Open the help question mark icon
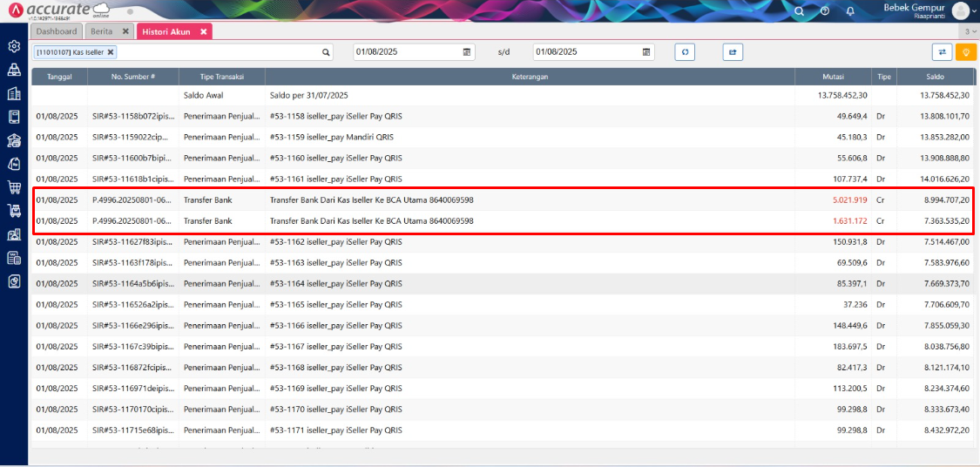980x467 pixels. pos(825,11)
